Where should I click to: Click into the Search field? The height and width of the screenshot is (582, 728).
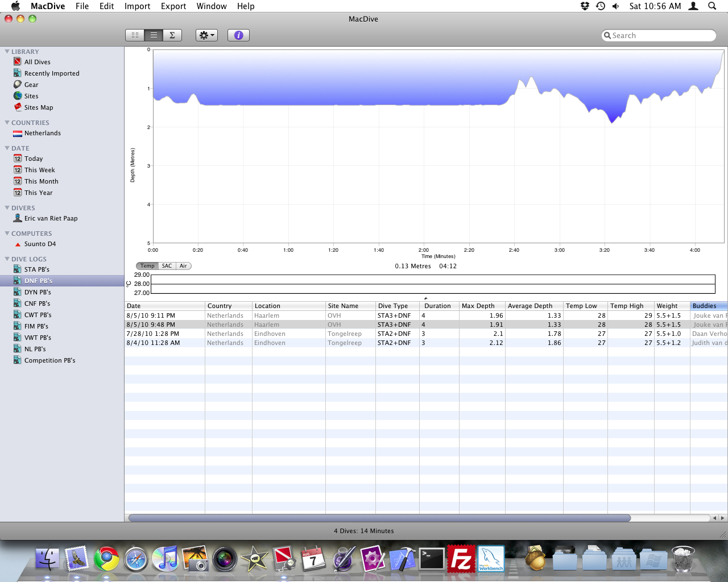click(x=660, y=35)
